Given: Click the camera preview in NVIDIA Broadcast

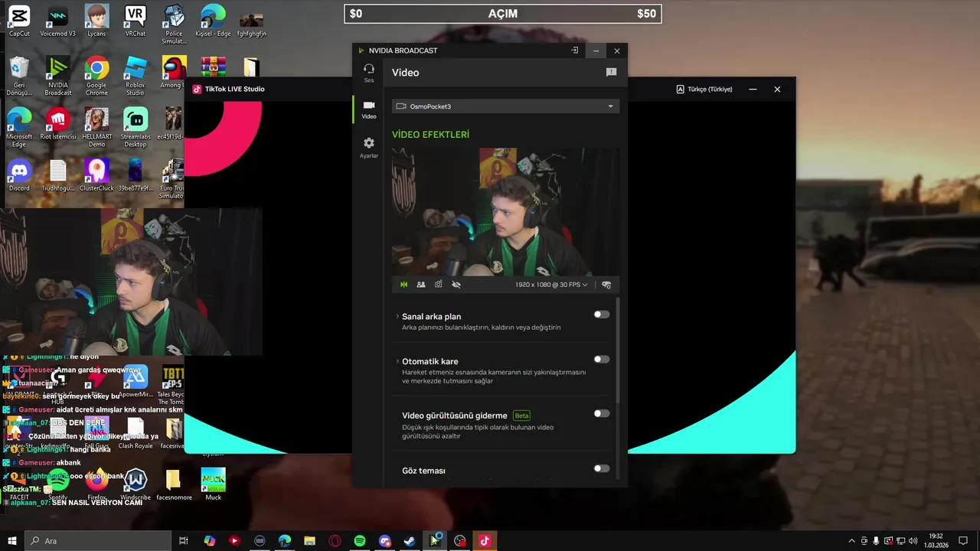Looking at the screenshot, I should point(505,212).
